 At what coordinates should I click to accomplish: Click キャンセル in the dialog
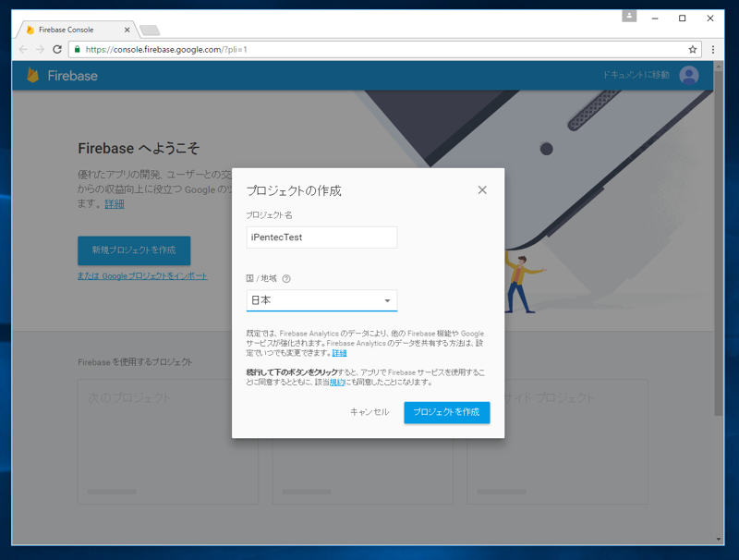(x=369, y=412)
